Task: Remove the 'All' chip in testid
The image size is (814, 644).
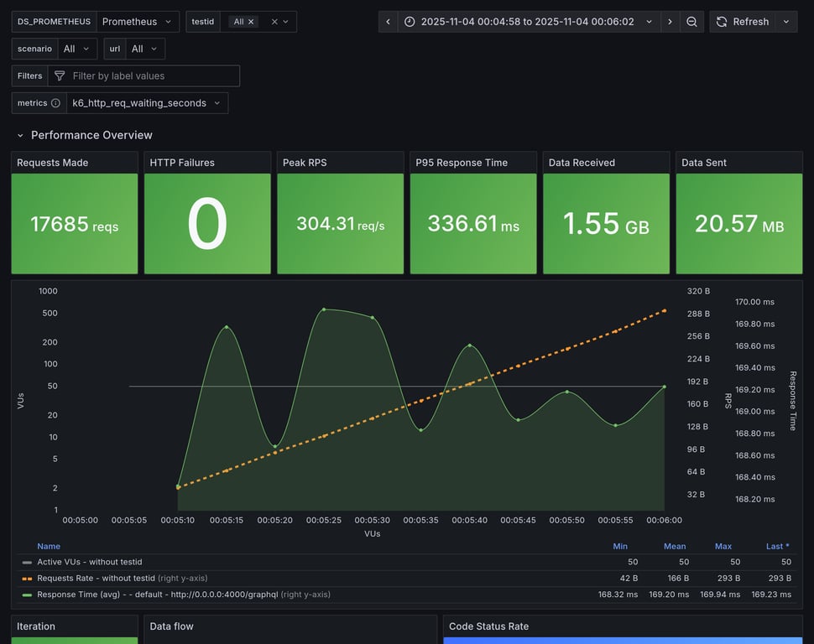Action: click(x=251, y=22)
